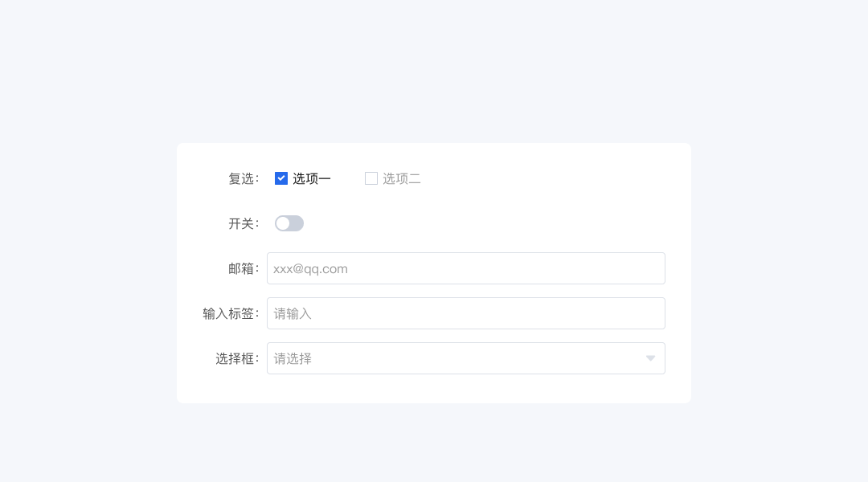Click the 复选 field label
Screen dimensions: 868x482
(x=243, y=178)
